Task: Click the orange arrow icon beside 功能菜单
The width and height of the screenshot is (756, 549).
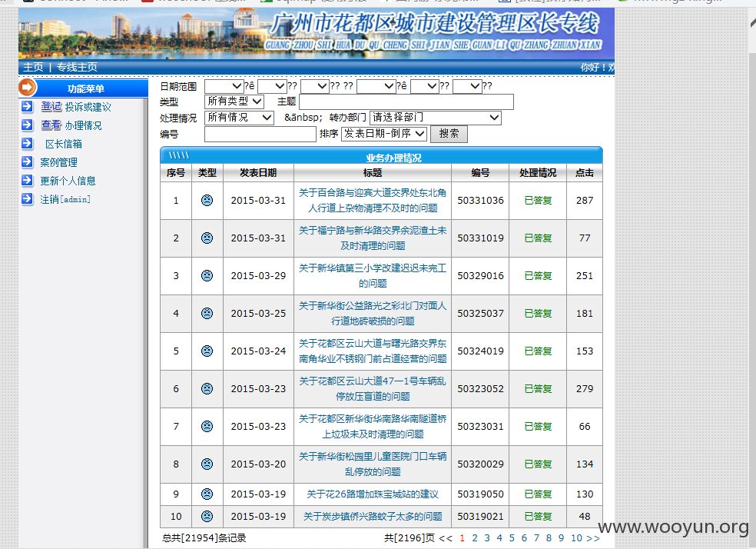Action: [28, 88]
